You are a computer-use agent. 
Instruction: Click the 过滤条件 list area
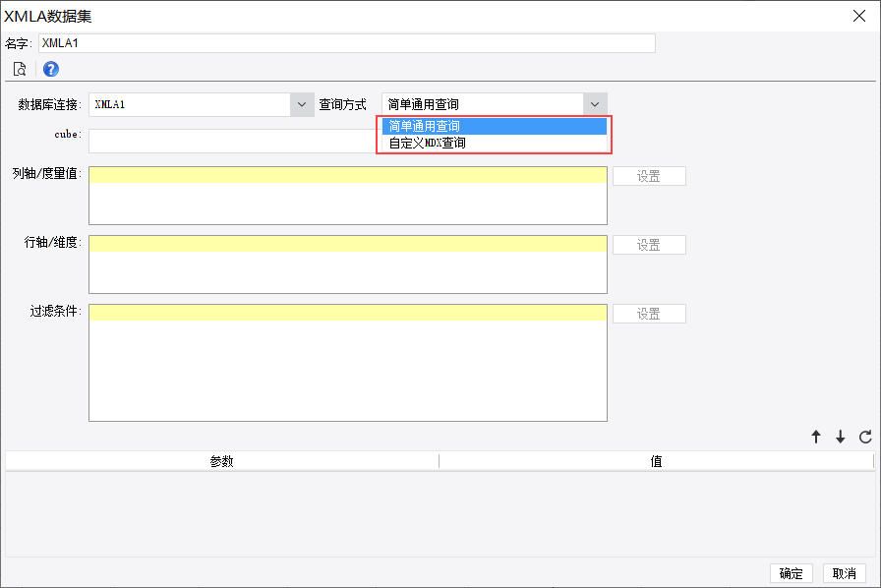(348, 363)
